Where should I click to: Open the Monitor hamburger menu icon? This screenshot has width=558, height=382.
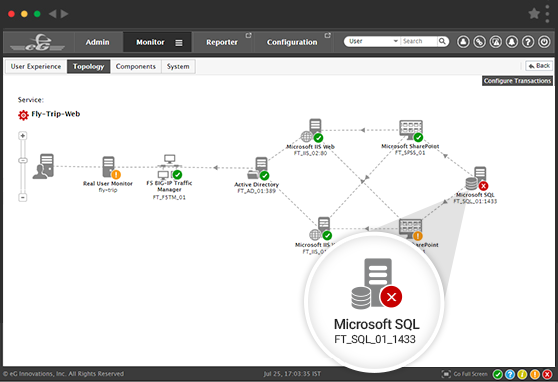coord(179,43)
